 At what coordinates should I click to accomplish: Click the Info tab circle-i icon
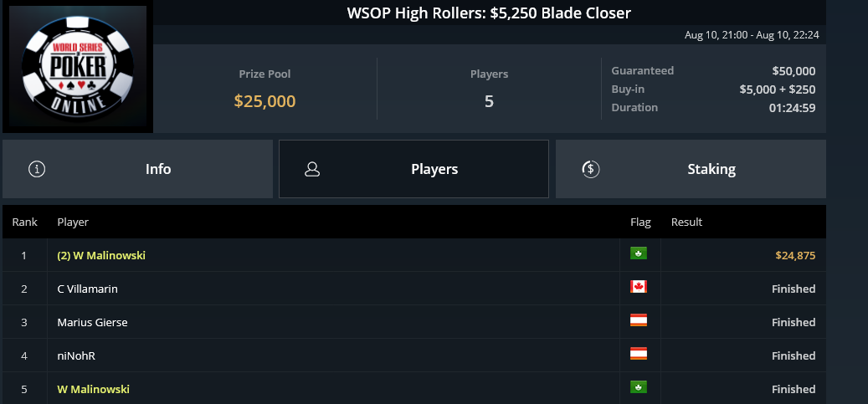[37, 169]
